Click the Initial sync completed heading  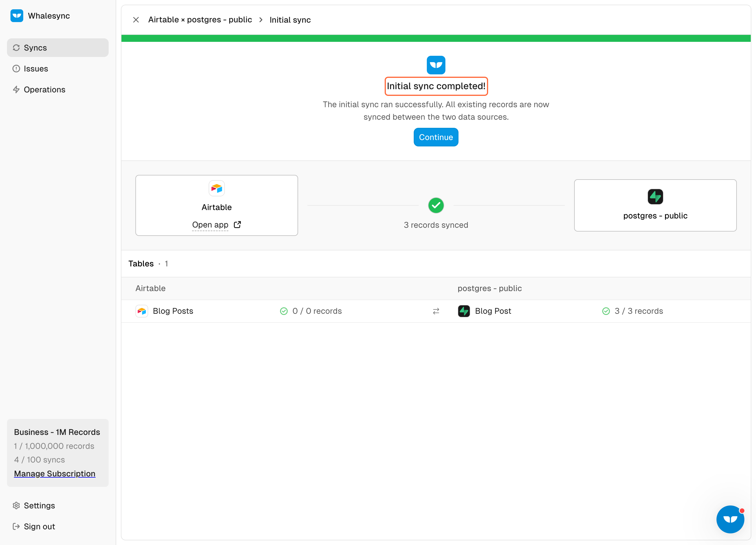[x=436, y=86]
